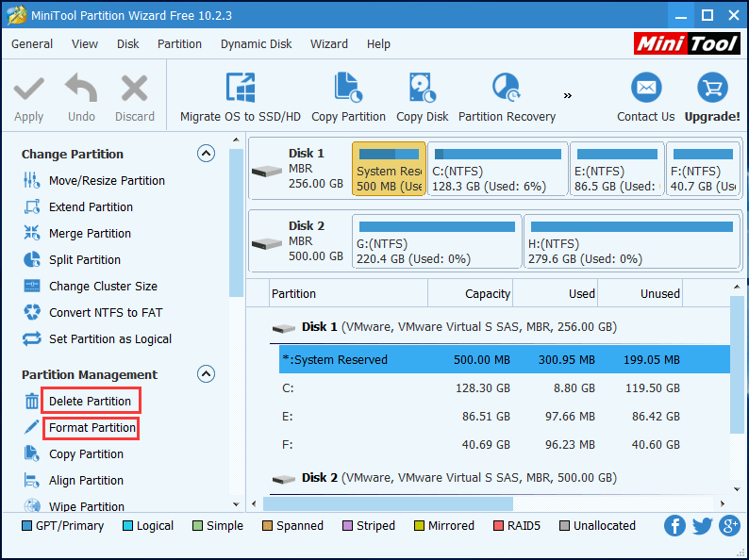Click the Discard X icon
Viewport: 749px width, 560px height.
134,90
